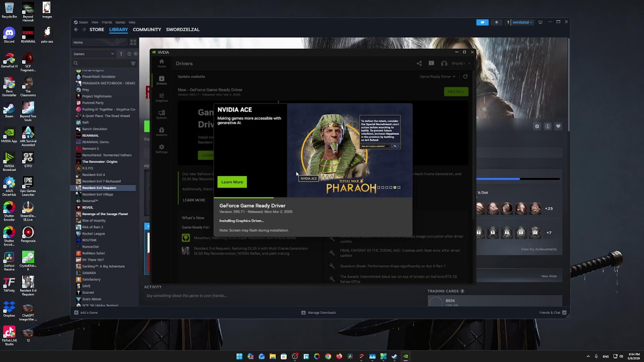644x362 pixels.
Task: Favorite the game with heart icon
Action: tap(558, 126)
